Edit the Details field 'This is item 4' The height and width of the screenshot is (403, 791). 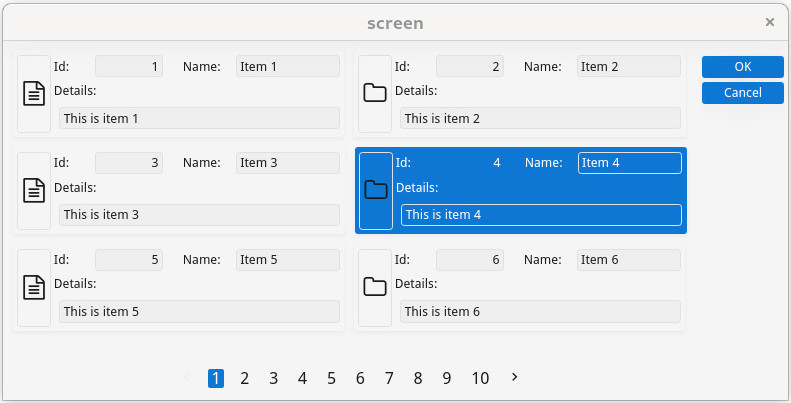[541, 215]
